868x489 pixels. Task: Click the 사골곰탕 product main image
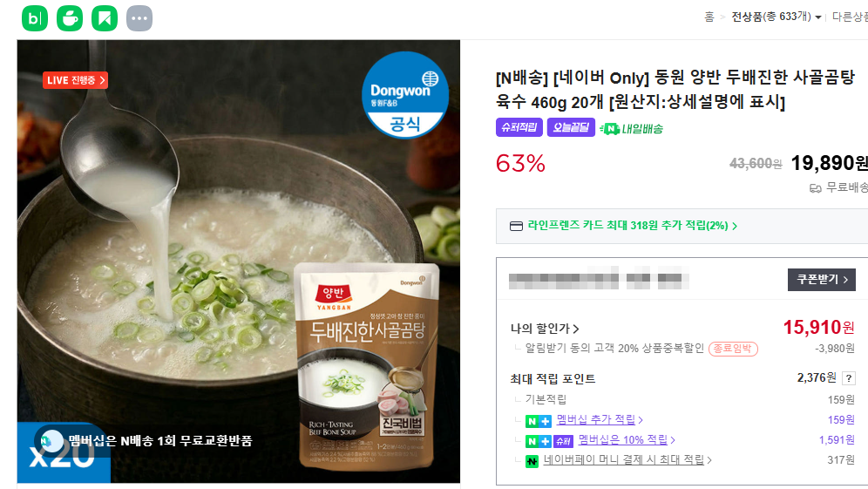pyautogui.click(x=239, y=261)
